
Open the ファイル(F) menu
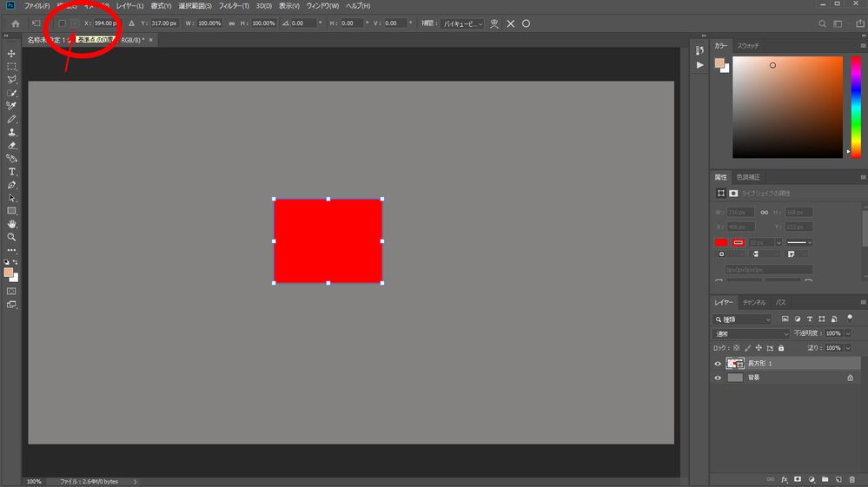tap(36, 5)
